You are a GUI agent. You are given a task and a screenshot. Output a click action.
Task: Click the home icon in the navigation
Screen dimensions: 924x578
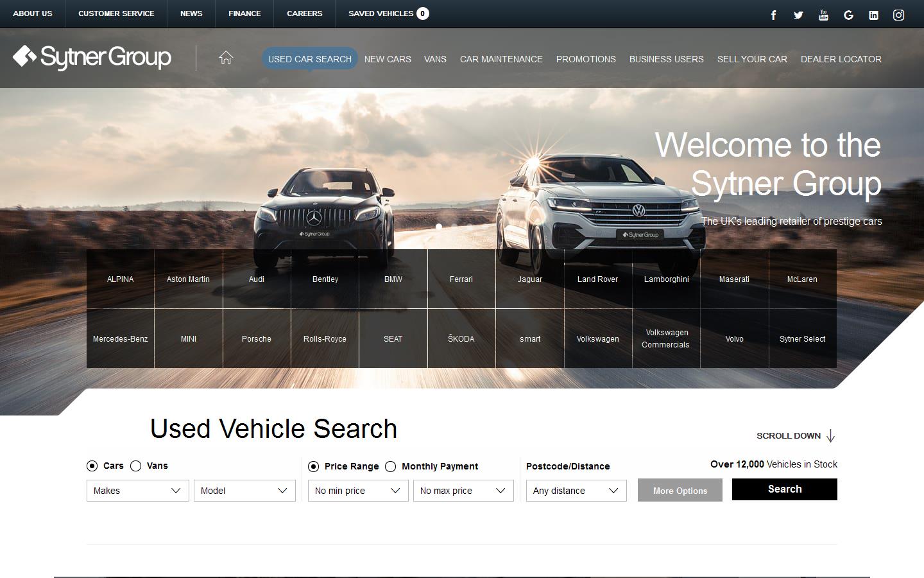coord(226,58)
